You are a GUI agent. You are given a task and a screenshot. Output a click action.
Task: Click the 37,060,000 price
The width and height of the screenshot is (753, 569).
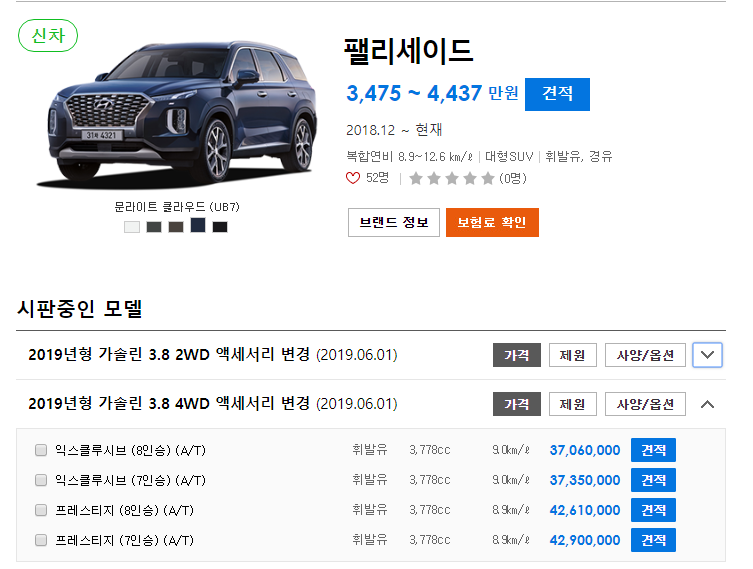[585, 450]
